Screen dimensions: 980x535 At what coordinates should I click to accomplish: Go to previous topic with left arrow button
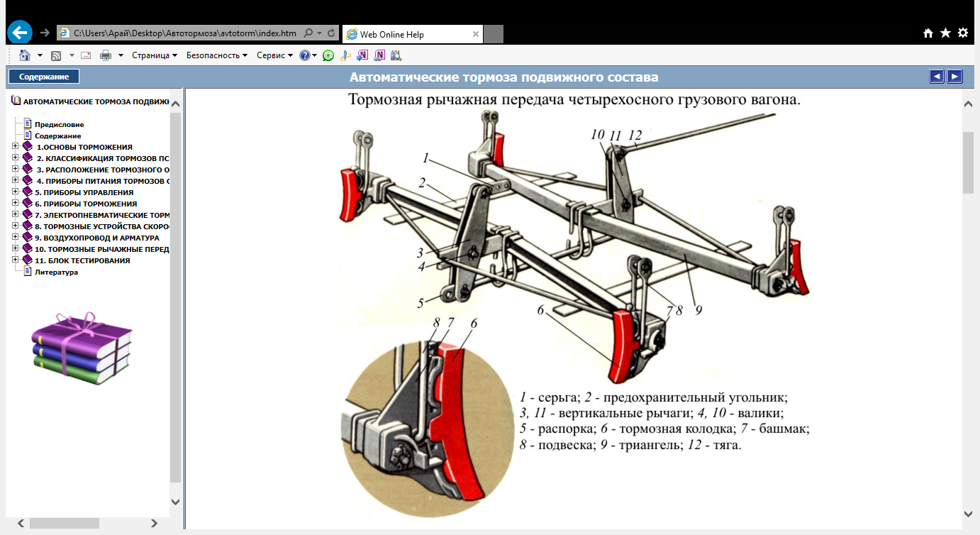[937, 77]
